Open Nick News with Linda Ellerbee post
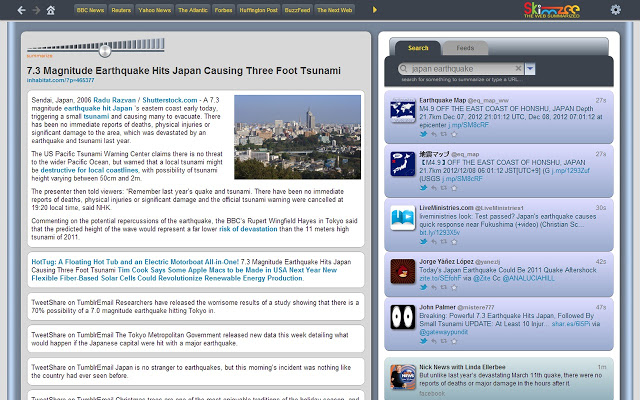Screen dimensions: 640x400 point(499,379)
